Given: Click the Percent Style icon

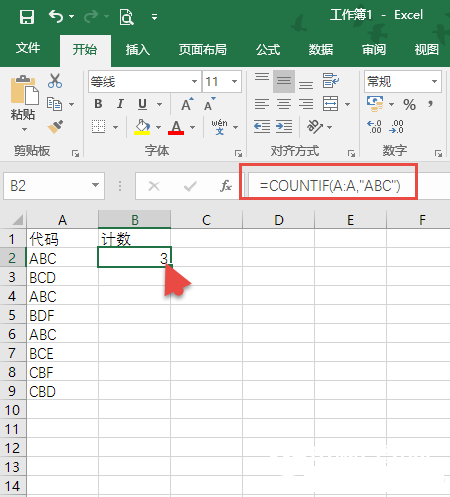Looking at the screenshot, I should (409, 105).
